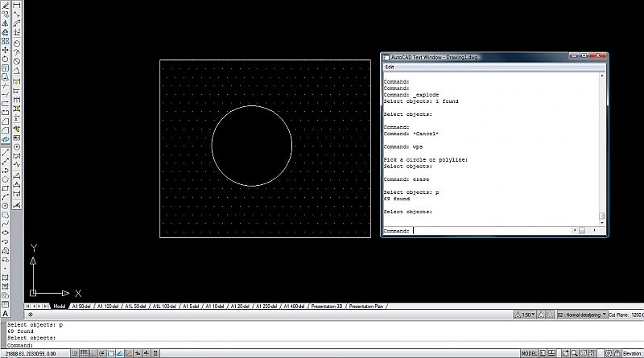This screenshot has width=644, height=358.
Task: Toggle Lineweight display in status bar
Action: tap(147, 353)
